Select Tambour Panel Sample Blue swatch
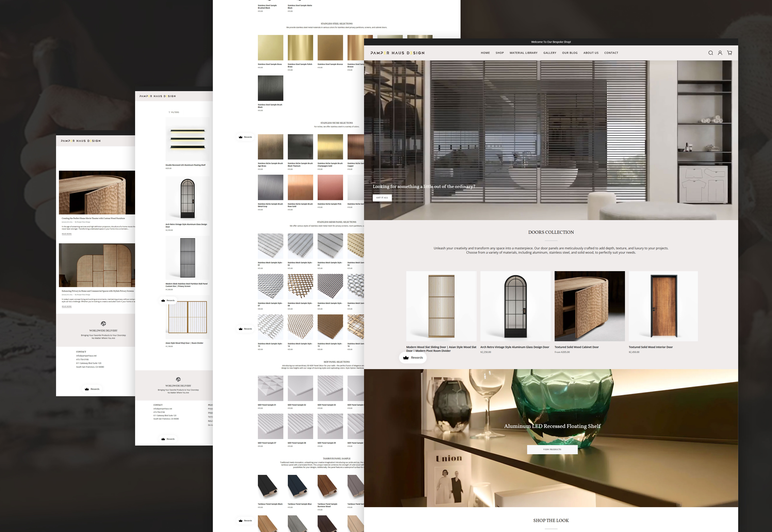This screenshot has height=532, width=772. [x=300, y=487]
